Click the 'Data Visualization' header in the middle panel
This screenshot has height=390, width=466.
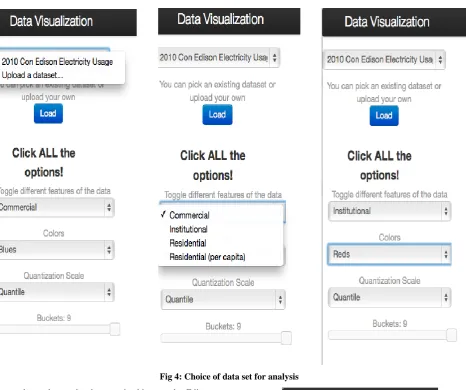(x=220, y=19)
